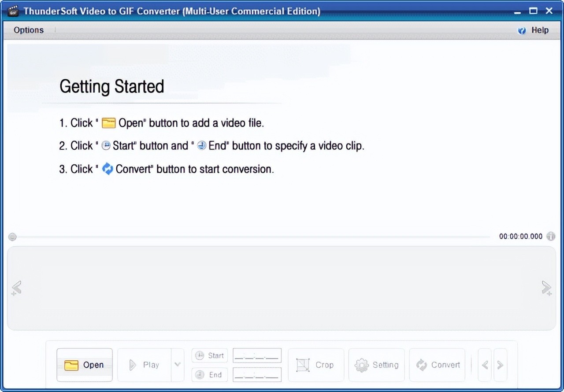Set clip beginning with the Start button

[x=210, y=355]
